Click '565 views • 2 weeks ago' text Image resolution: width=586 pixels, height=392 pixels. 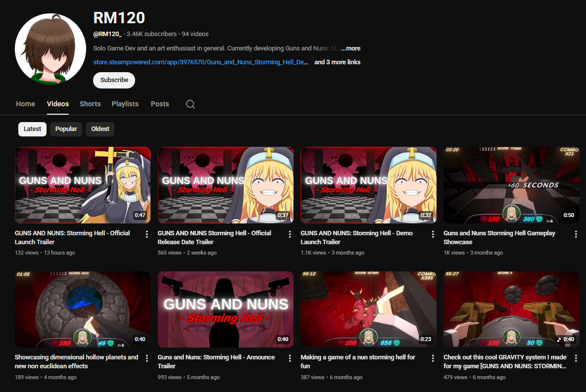(187, 253)
